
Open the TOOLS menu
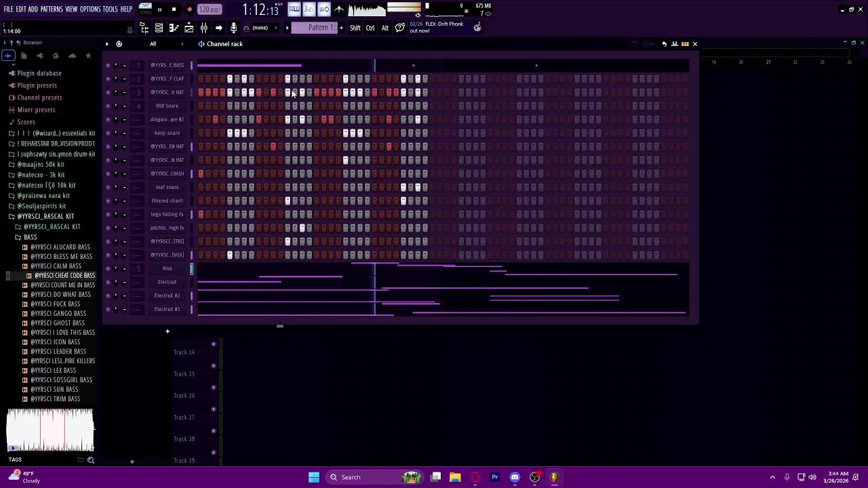click(111, 9)
